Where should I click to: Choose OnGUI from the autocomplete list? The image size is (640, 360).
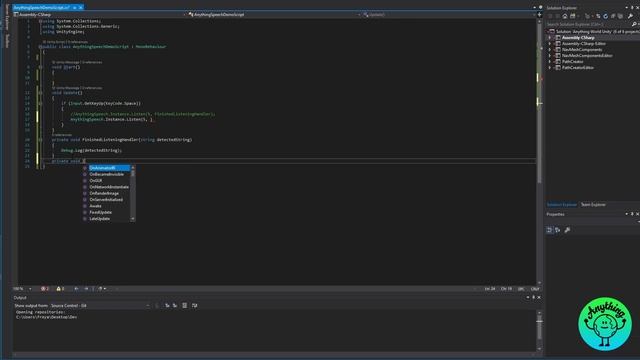[x=107, y=180]
